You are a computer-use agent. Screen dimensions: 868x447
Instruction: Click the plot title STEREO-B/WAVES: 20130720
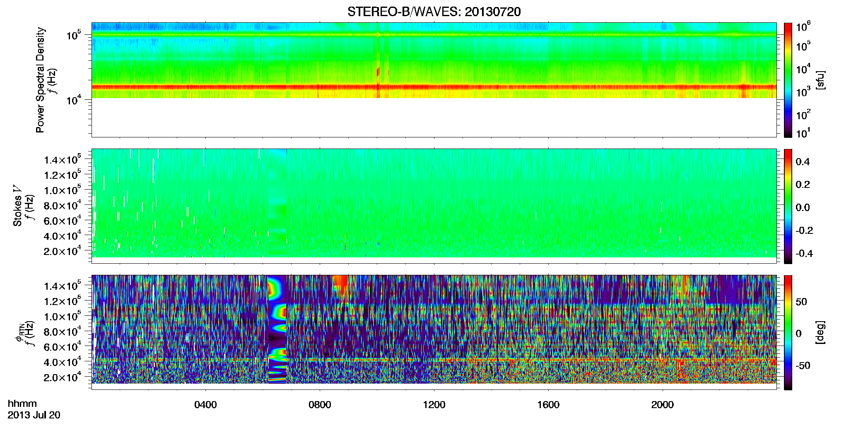click(434, 12)
